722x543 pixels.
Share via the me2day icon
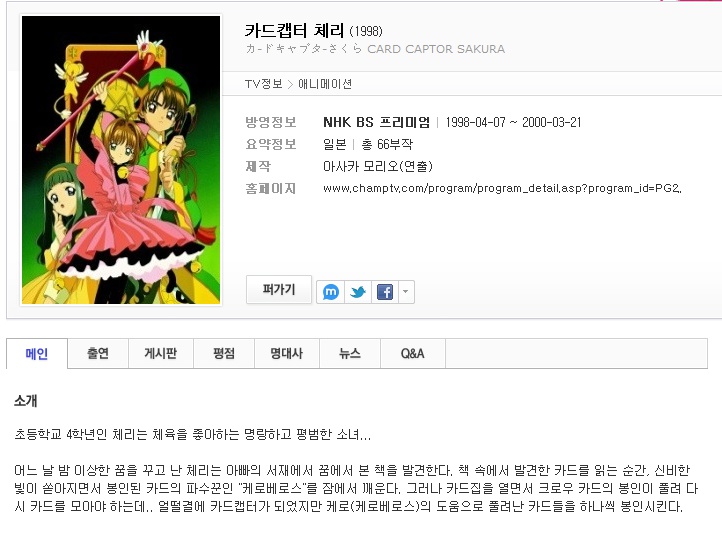click(331, 292)
